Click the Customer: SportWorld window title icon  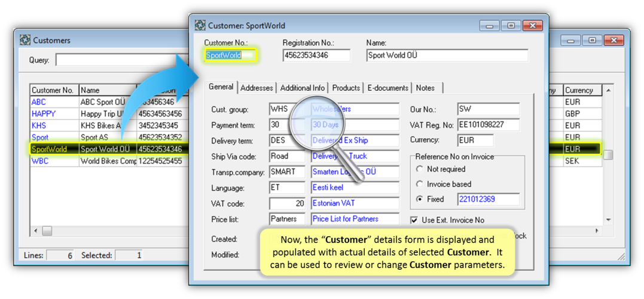click(x=200, y=26)
